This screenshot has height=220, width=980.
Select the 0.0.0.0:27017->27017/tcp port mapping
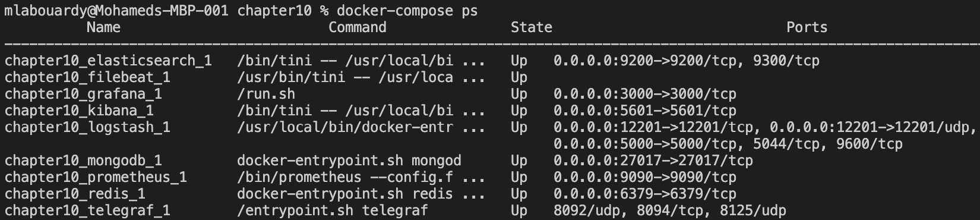coord(653,161)
